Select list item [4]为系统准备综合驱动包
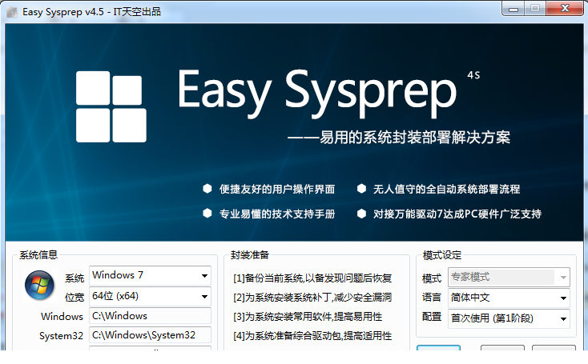This screenshot has height=364, width=588. click(312, 336)
